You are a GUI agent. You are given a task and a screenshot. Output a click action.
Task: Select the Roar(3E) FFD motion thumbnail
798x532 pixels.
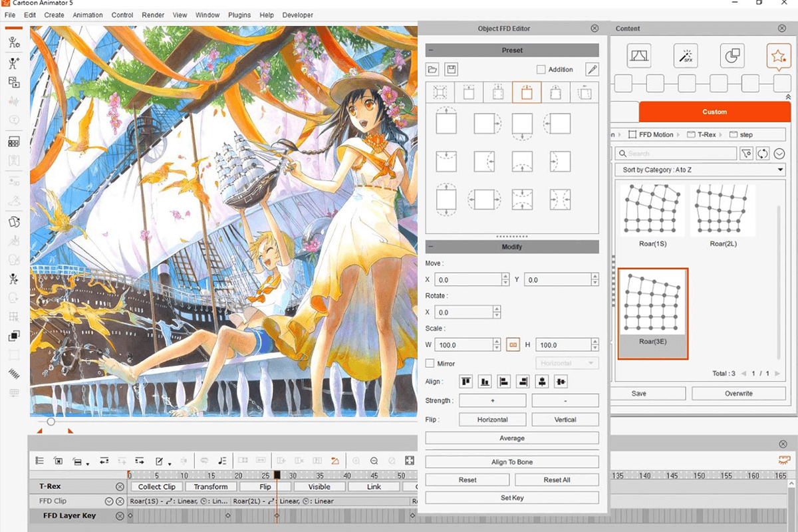[652, 311]
